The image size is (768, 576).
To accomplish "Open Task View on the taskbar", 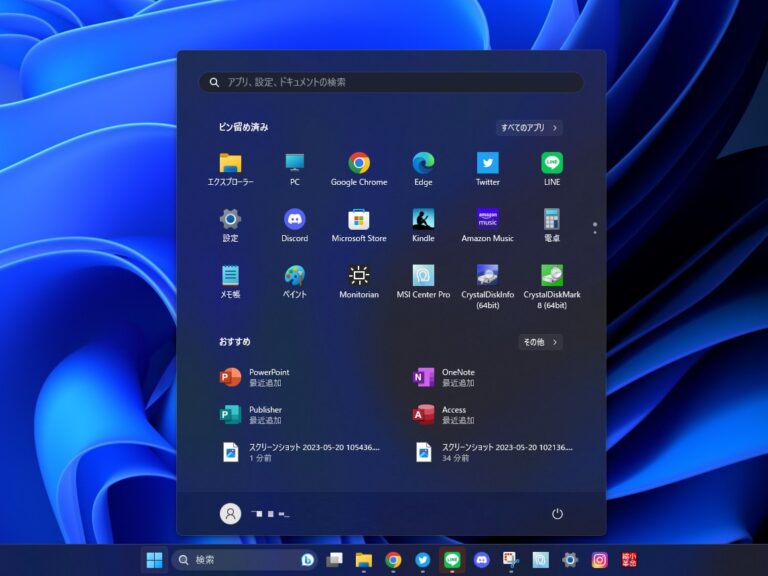I will [x=335, y=560].
